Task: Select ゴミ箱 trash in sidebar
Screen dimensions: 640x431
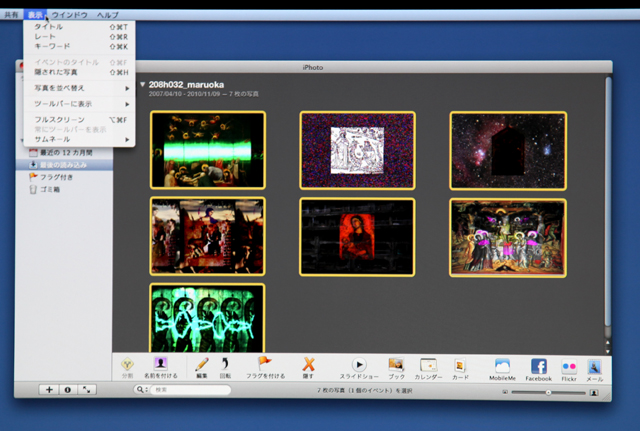Action: [64, 189]
